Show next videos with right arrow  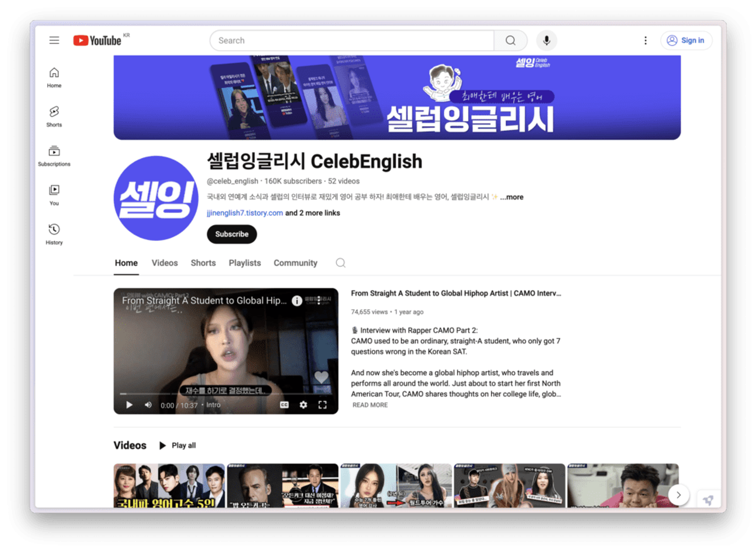[679, 495]
